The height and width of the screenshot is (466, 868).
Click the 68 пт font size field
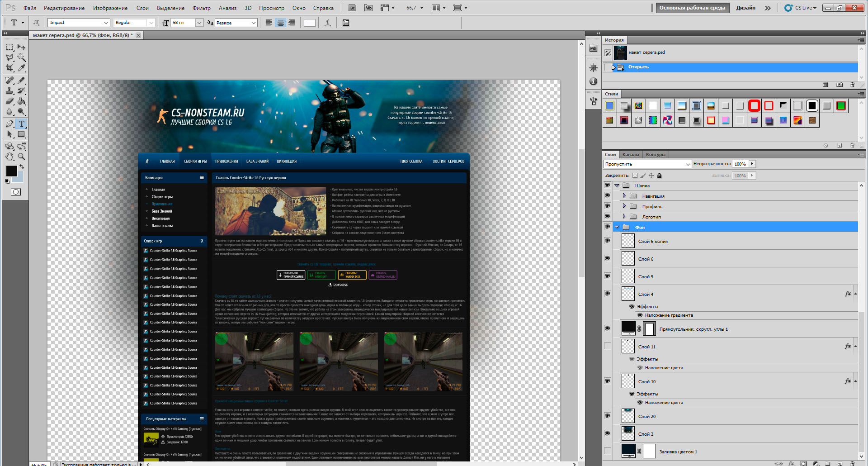[x=183, y=23]
